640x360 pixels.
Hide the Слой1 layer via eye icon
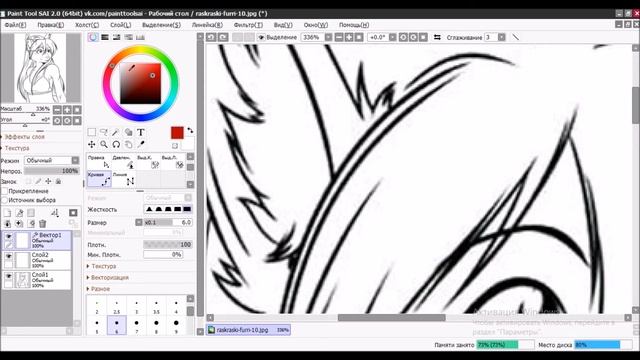[8, 276]
